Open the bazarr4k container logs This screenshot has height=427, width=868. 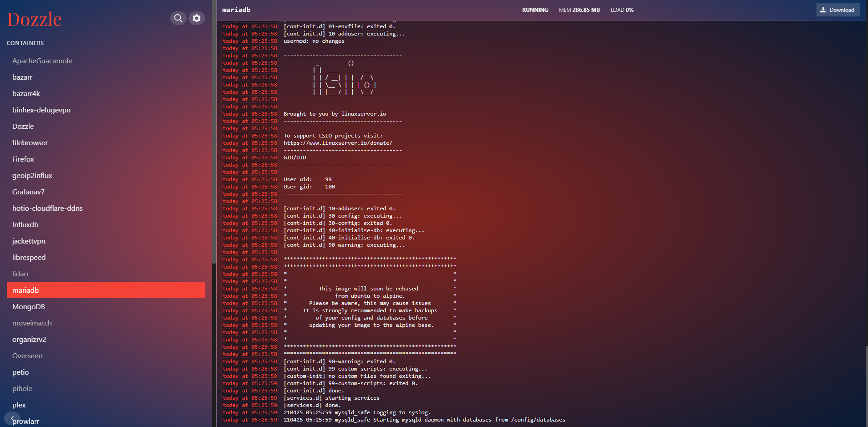pyautogui.click(x=26, y=94)
